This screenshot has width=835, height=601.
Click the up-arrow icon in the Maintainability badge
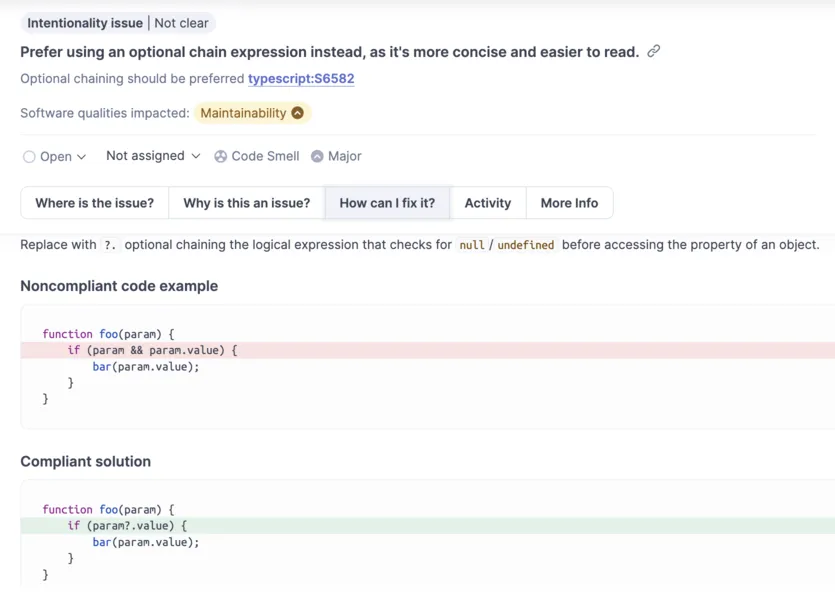297,113
